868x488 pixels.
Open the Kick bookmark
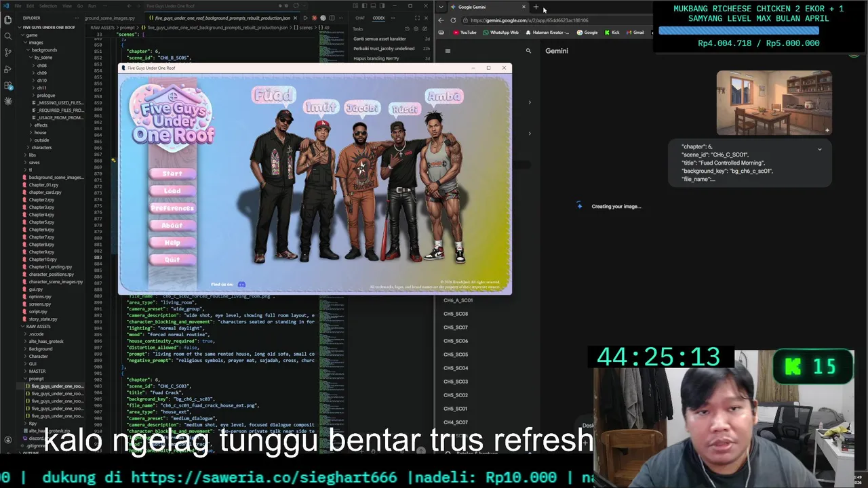(612, 33)
